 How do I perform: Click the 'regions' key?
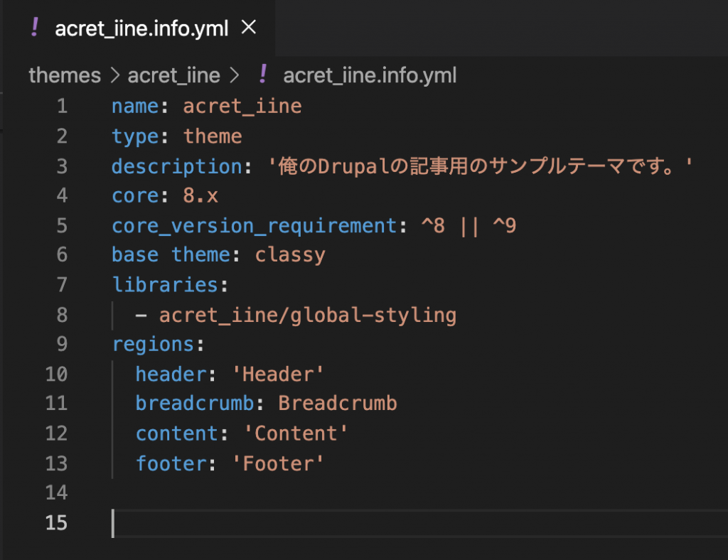(154, 345)
